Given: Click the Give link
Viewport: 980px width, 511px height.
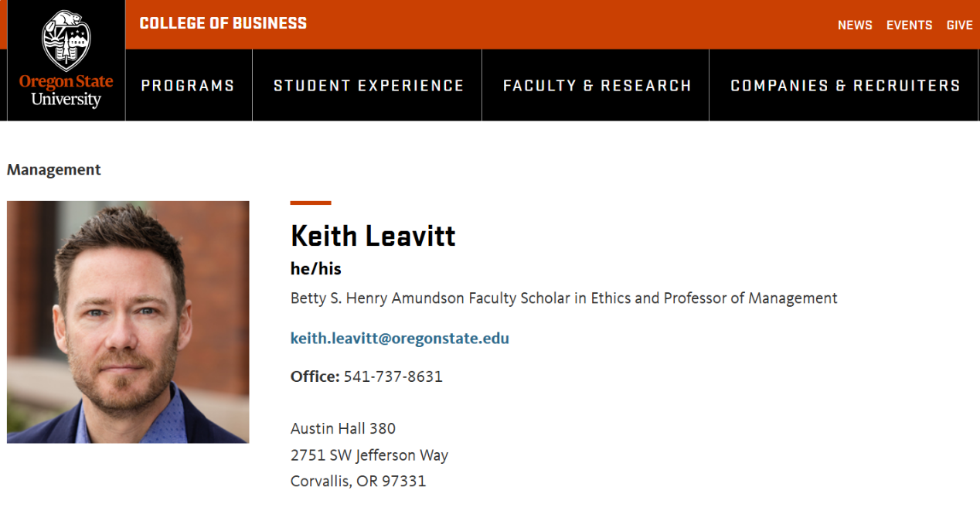Looking at the screenshot, I should 959,26.
